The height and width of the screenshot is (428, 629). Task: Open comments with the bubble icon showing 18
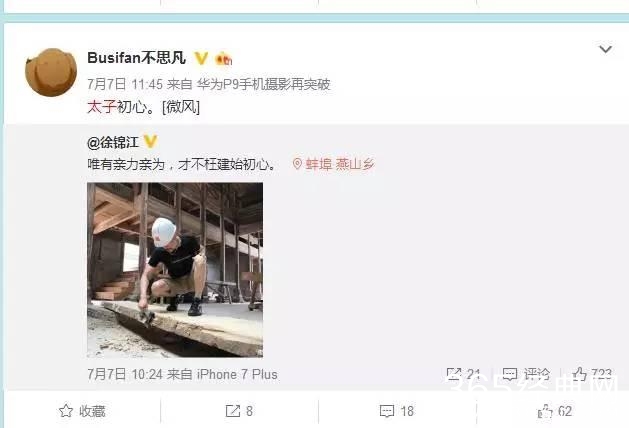397,411
